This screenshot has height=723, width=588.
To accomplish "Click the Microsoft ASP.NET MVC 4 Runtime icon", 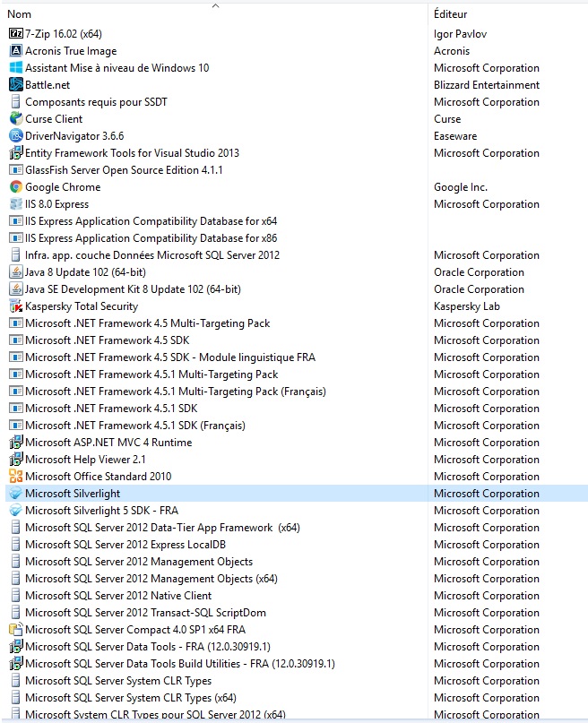I will pos(15,443).
